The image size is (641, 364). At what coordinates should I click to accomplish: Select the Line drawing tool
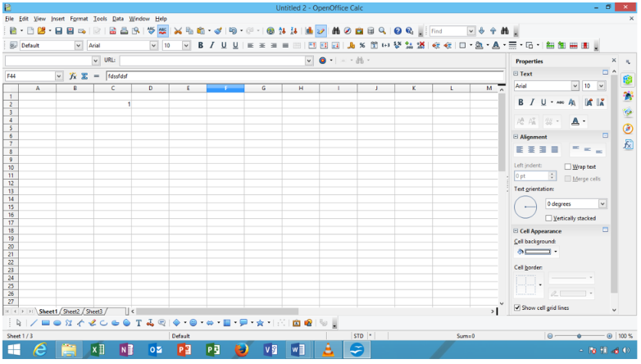click(x=34, y=323)
